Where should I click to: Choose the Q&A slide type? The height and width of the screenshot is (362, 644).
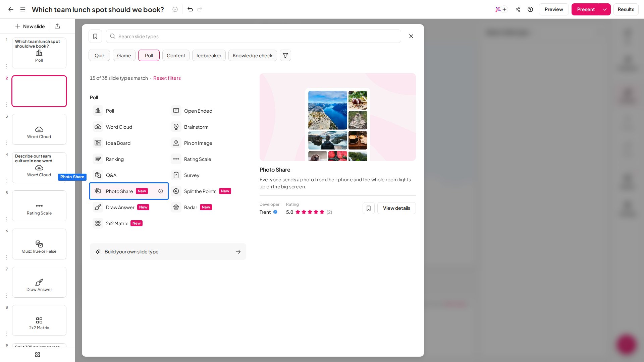click(x=129, y=175)
